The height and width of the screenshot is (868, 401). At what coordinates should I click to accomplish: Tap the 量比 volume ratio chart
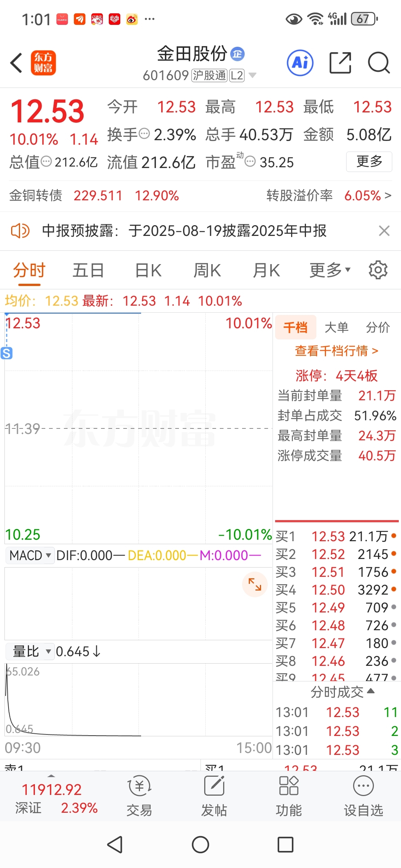[x=138, y=700]
